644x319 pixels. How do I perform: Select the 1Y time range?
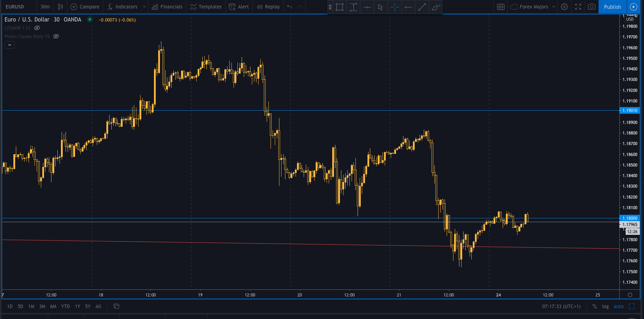[78, 306]
